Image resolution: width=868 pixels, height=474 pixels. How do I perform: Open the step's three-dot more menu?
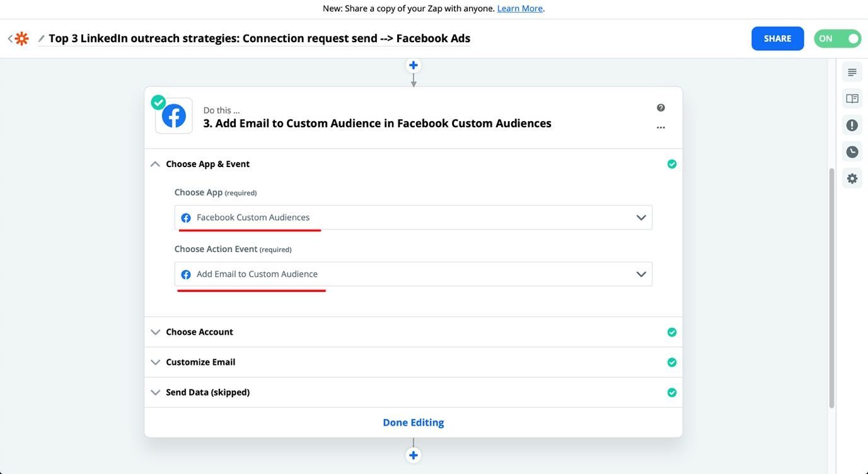click(661, 127)
